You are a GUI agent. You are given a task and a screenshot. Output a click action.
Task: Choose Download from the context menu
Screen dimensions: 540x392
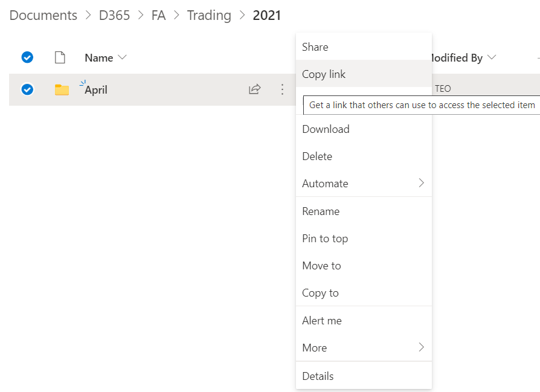click(x=364, y=129)
